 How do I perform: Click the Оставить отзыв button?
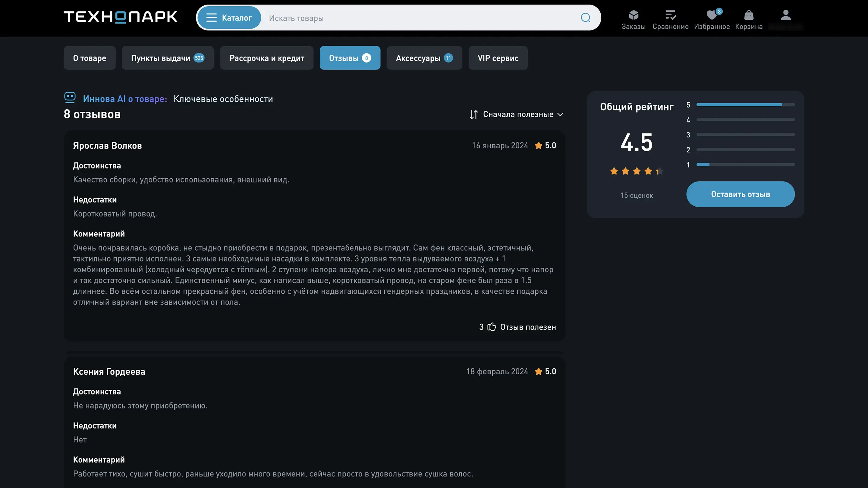(740, 194)
